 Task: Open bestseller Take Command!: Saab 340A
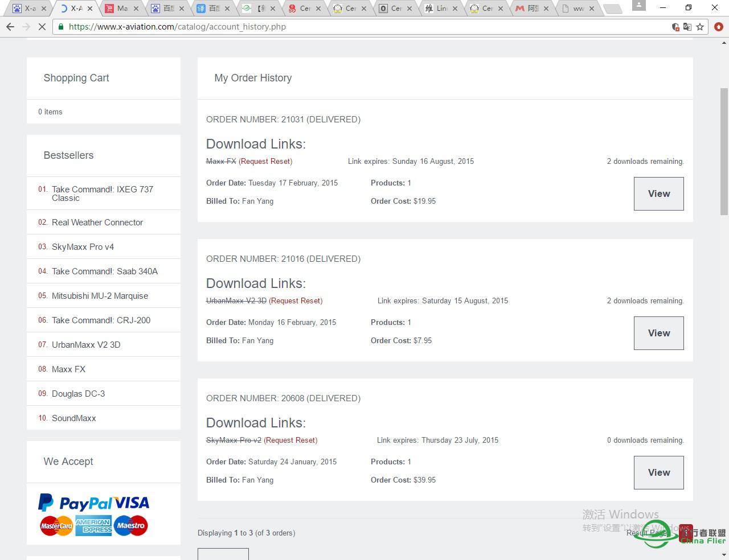(x=105, y=271)
